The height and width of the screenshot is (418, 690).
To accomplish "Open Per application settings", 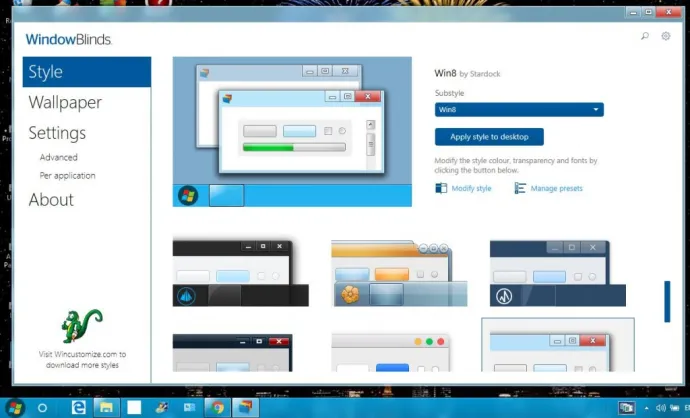I will pyautogui.click(x=67, y=175).
